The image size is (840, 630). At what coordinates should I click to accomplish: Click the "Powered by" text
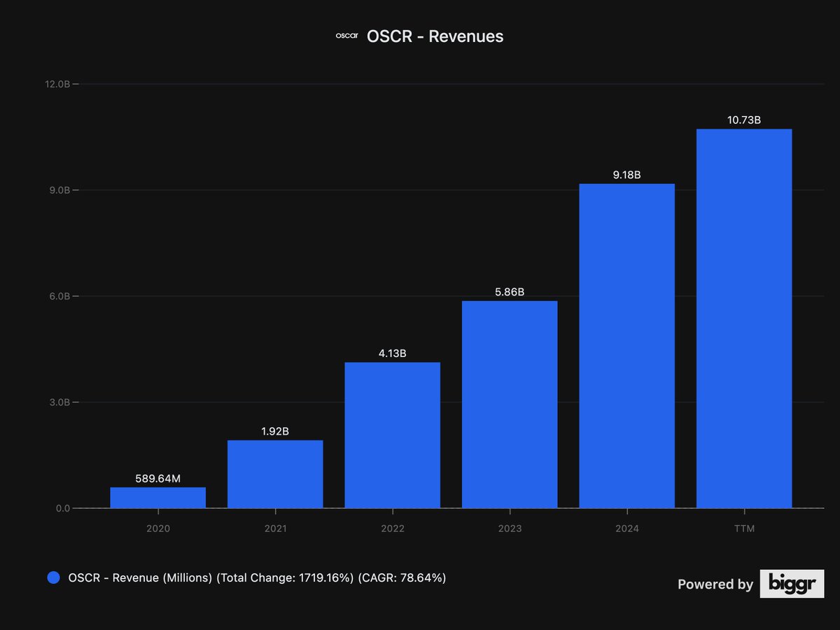click(715, 584)
